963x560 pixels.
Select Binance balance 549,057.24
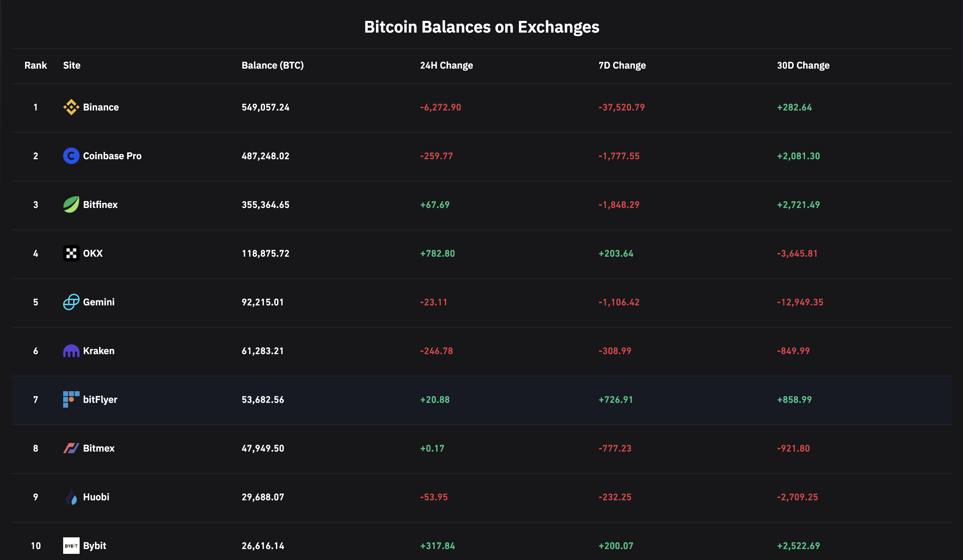[265, 107]
